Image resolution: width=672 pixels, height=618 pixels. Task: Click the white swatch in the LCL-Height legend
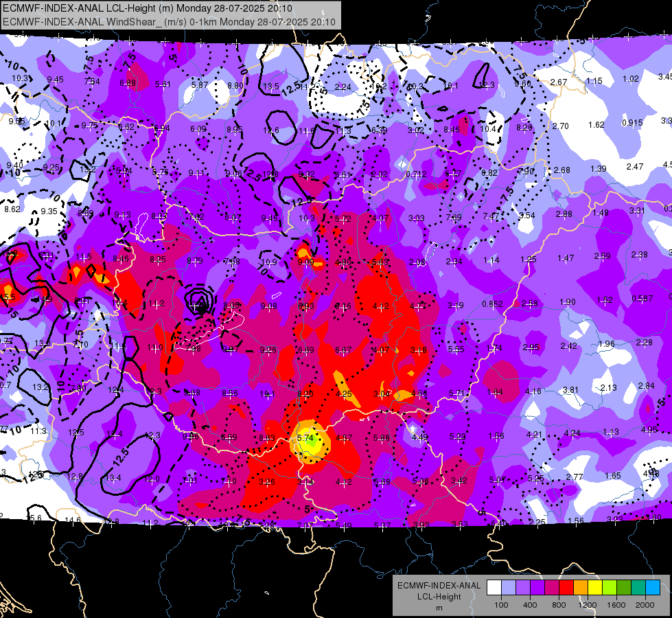point(494,587)
